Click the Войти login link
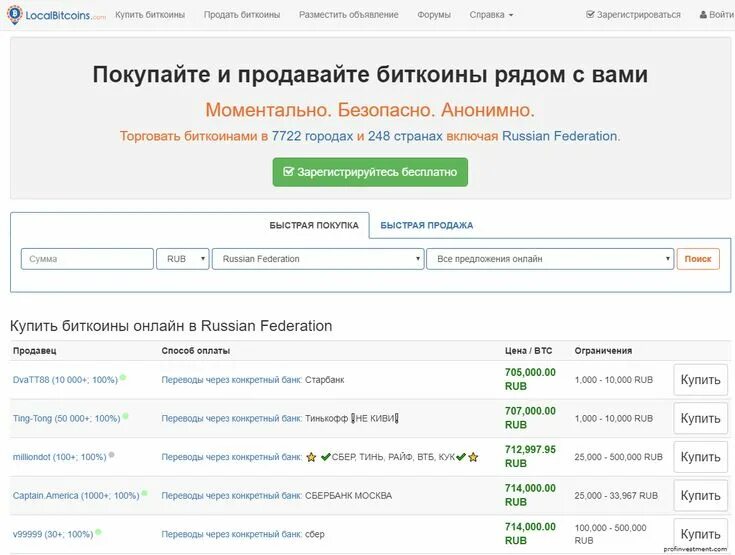Screen dimensions: 735x555 coord(717,15)
